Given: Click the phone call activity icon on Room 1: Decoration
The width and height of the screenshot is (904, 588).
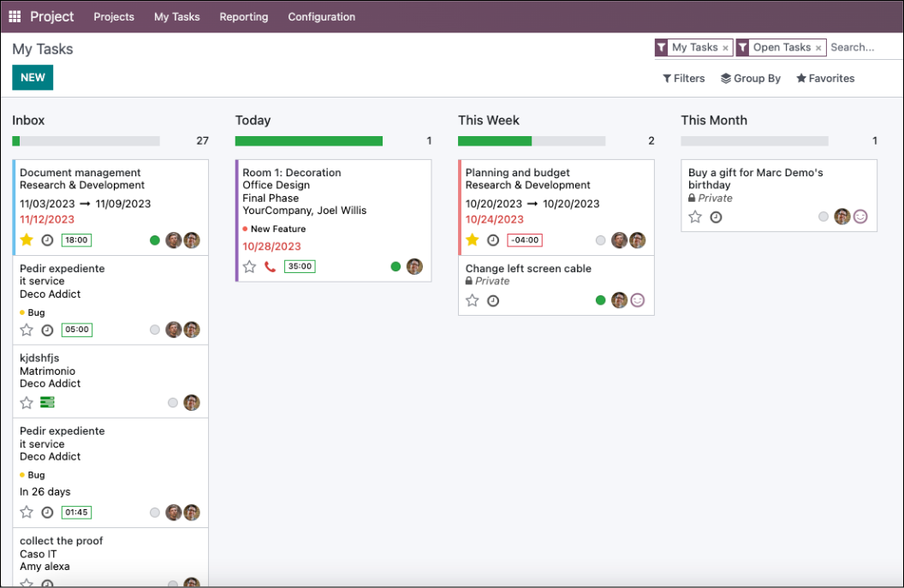Looking at the screenshot, I should tap(271, 267).
